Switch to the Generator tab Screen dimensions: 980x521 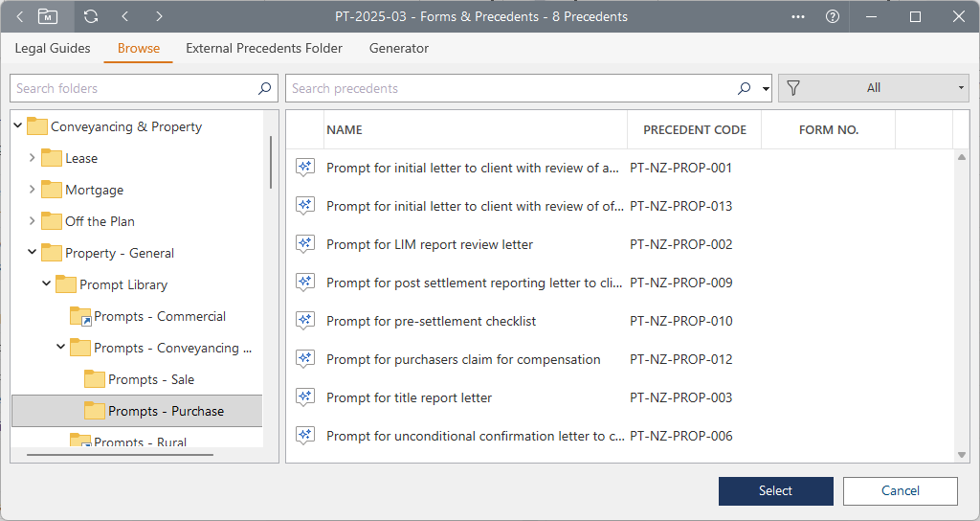click(399, 48)
